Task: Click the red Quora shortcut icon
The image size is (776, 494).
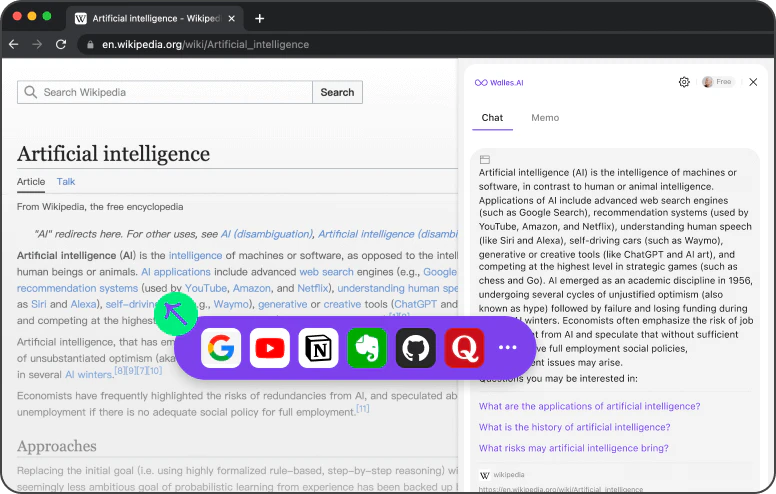Action: point(464,348)
